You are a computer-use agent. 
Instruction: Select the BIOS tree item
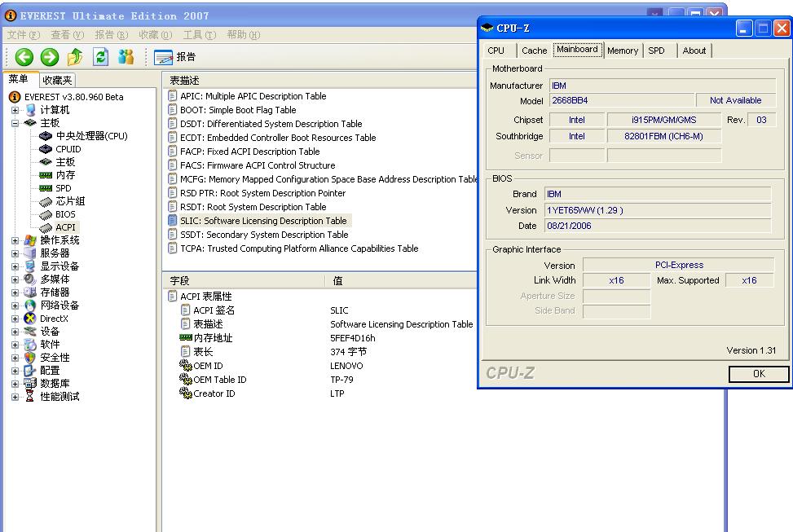[x=65, y=214]
